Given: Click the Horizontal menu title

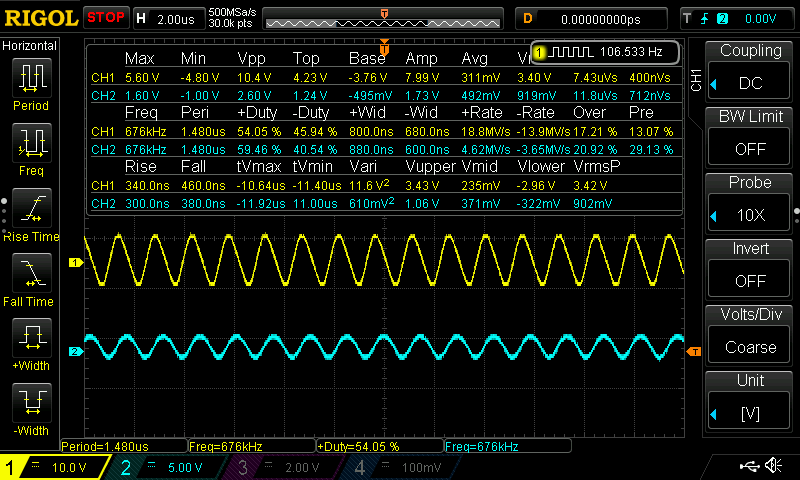Looking at the screenshot, I should [x=30, y=46].
